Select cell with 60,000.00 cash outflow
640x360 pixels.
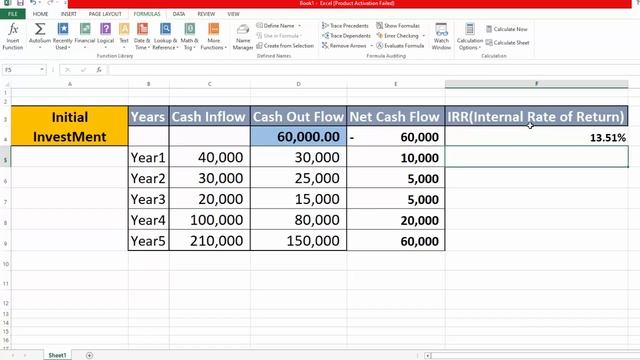(x=298, y=136)
